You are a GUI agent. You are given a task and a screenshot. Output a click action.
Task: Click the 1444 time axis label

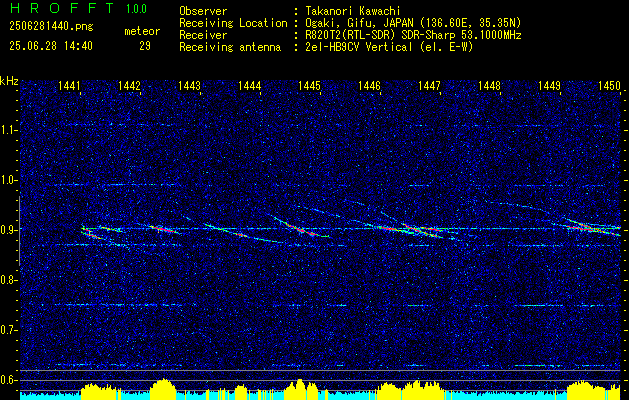point(250,86)
